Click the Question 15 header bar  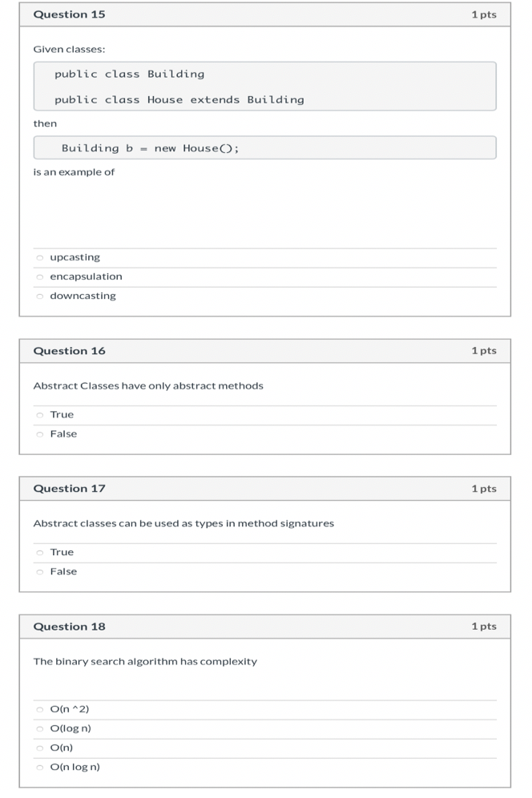(264, 14)
